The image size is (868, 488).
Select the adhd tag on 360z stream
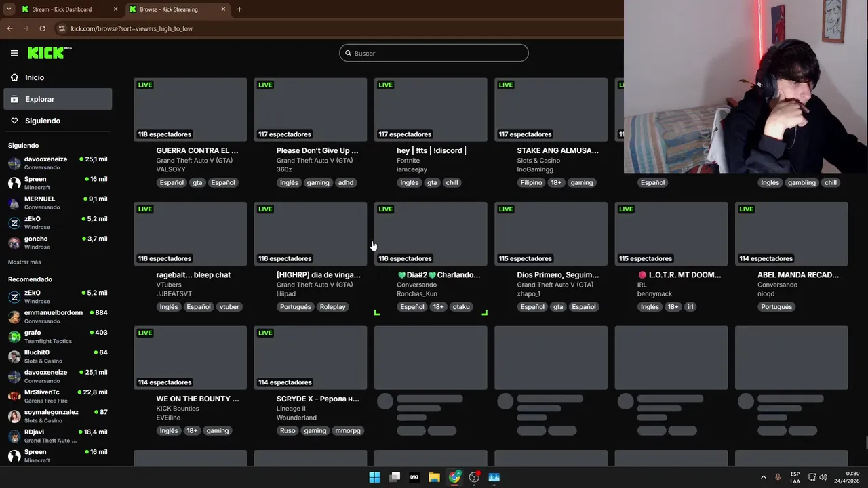tap(346, 182)
